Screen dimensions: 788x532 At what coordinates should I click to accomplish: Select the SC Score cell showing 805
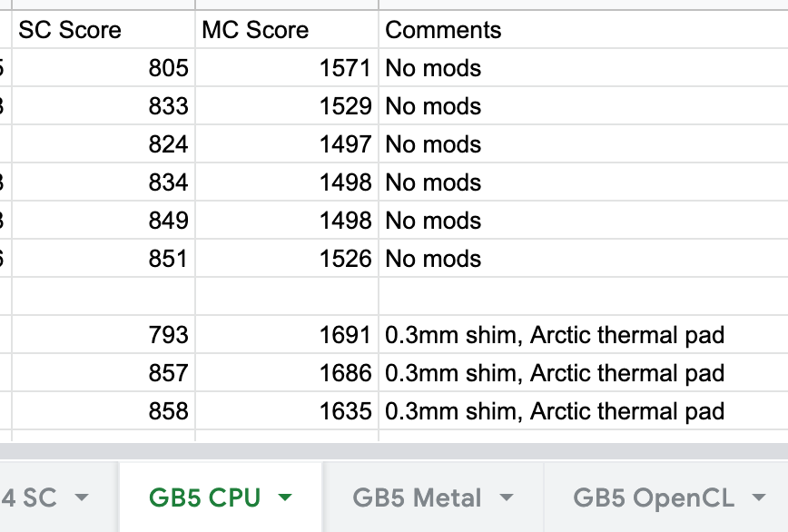tap(103, 68)
